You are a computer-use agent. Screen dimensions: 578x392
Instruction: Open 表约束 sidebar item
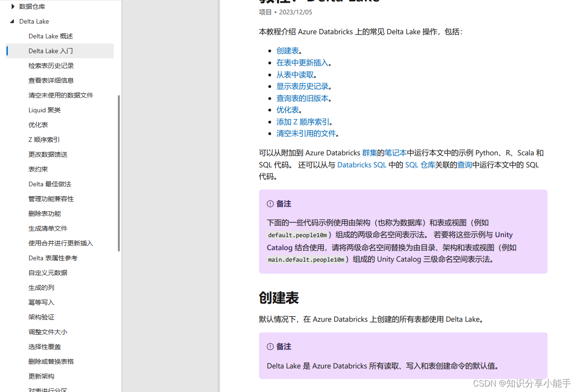38,169
